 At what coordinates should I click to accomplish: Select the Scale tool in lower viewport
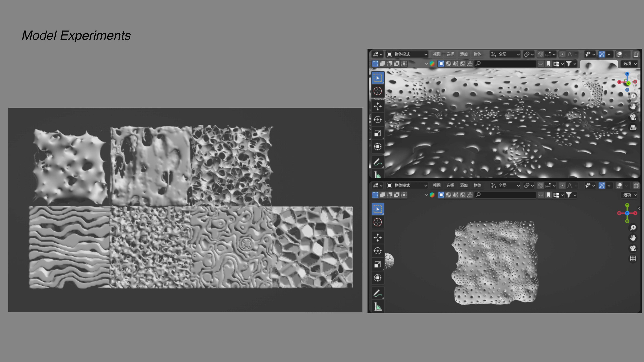pos(378,264)
